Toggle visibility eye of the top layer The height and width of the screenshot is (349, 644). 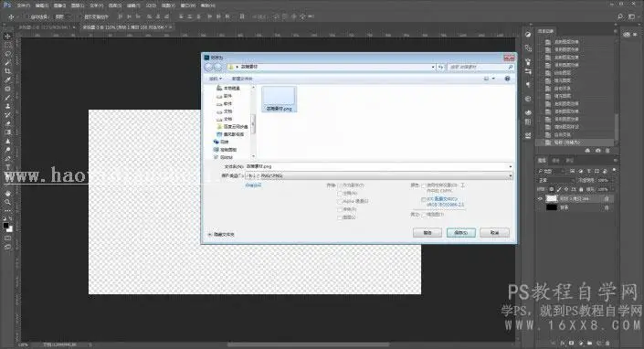coord(540,199)
